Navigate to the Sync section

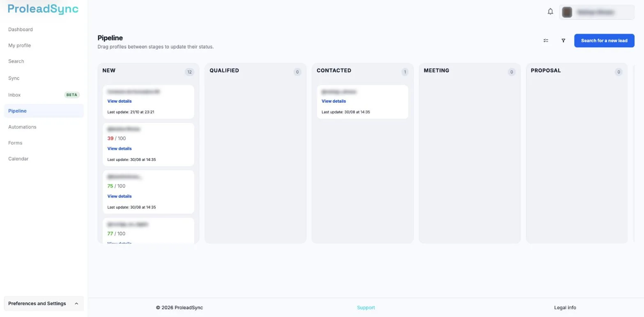click(14, 78)
